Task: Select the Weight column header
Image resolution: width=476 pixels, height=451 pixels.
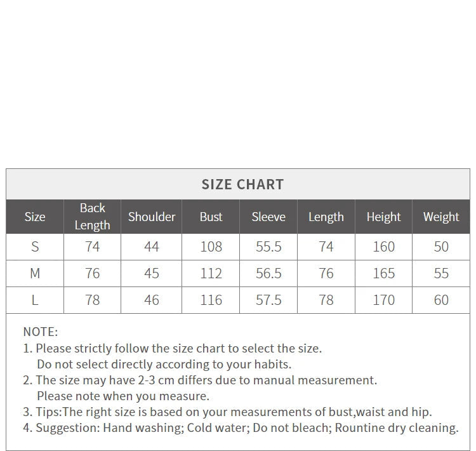Action: pyautogui.click(x=441, y=217)
